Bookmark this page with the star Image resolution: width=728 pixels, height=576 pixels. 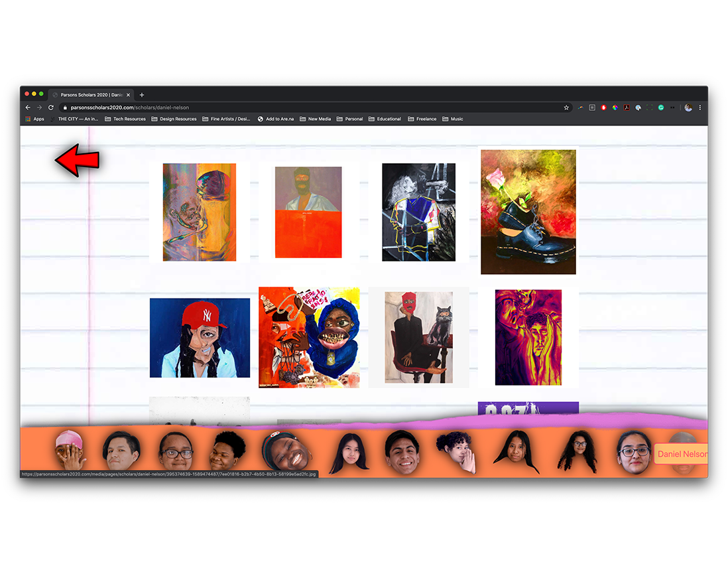click(566, 108)
